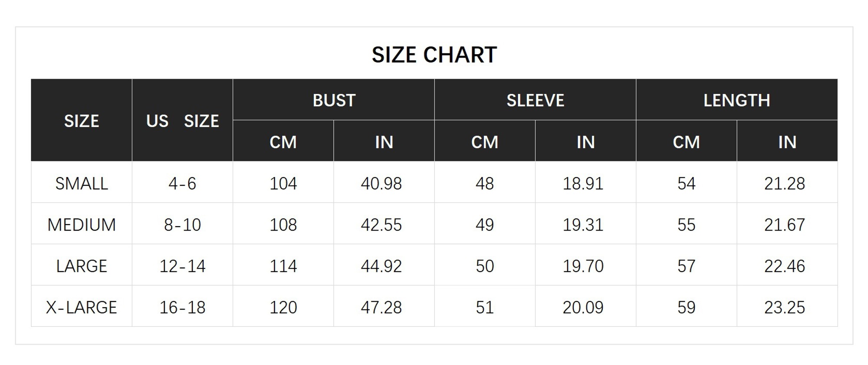The height and width of the screenshot is (365, 868).
Task: Click length value 54 cm
Action: click(x=687, y=183)
